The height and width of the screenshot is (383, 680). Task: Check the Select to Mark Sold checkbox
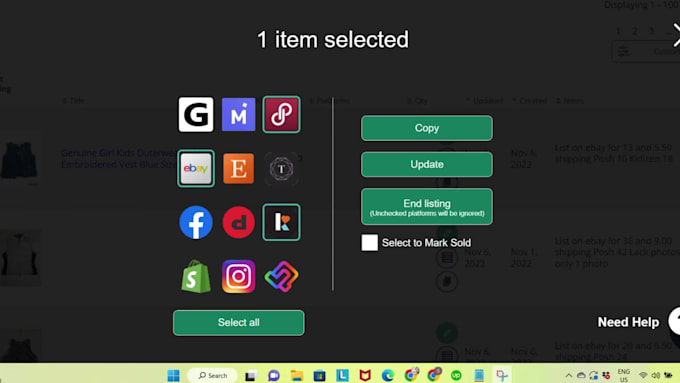(369, 242)
